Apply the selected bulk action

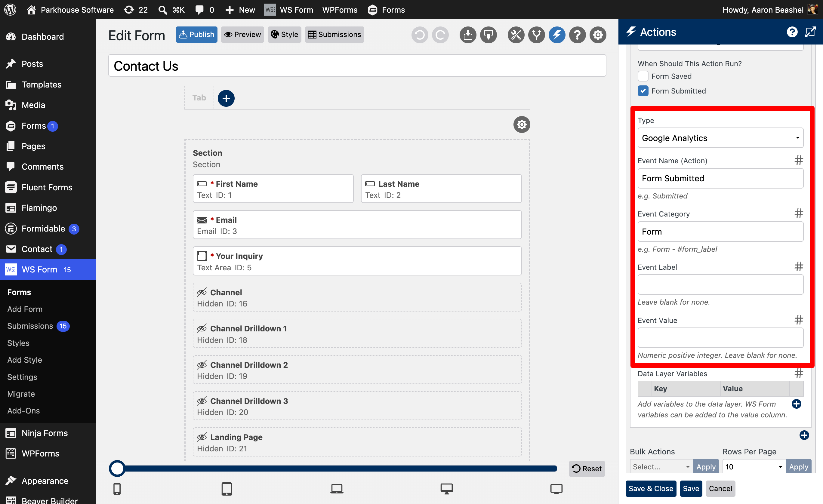click(706, 467)
